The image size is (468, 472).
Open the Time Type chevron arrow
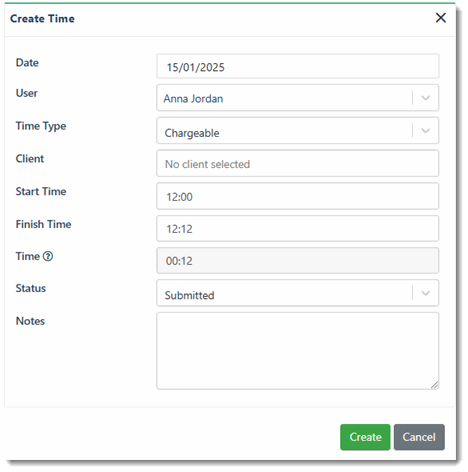pyautogui.click(x=425, y=131)
